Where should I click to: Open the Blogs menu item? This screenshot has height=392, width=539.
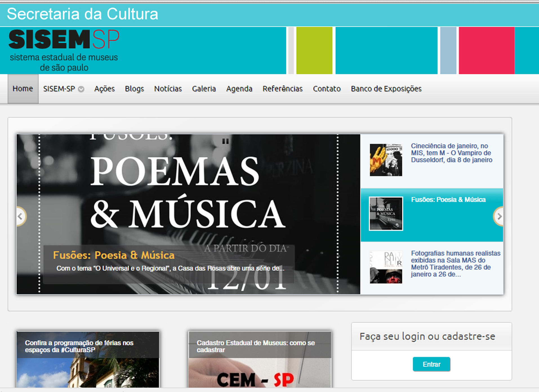(134, 89)
